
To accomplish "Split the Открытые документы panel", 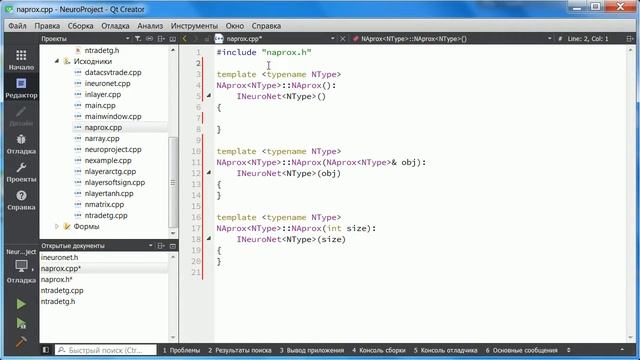I will coord(161,246).
